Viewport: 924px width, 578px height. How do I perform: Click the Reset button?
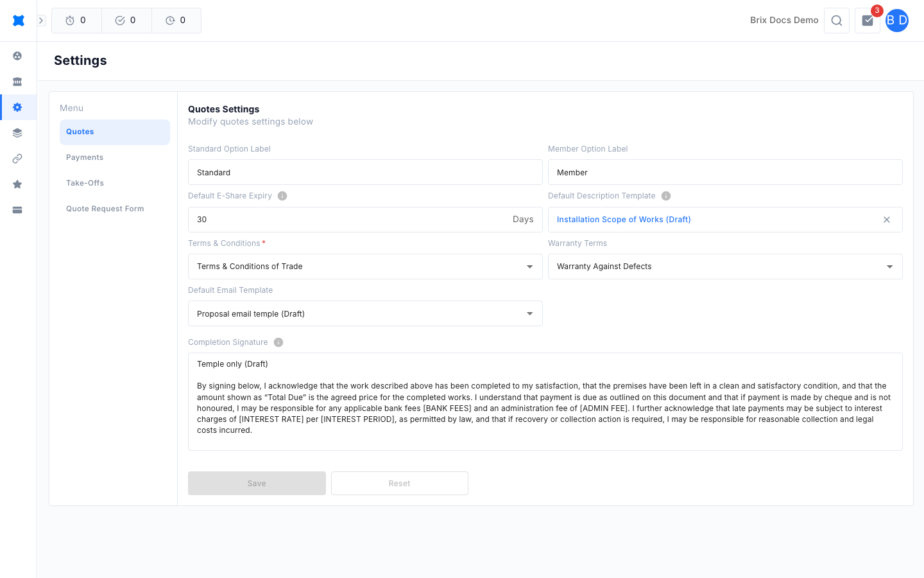tap(400, 484)
